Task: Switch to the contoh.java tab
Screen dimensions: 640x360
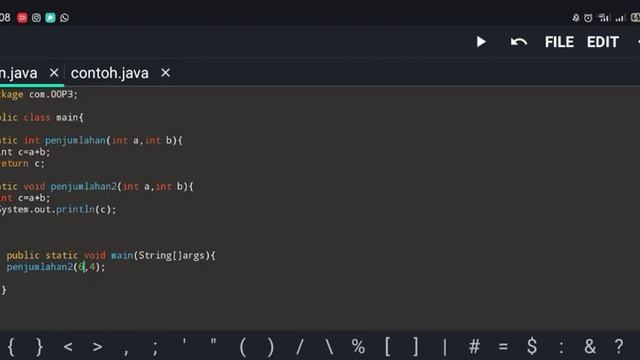Action: point(109,73)
